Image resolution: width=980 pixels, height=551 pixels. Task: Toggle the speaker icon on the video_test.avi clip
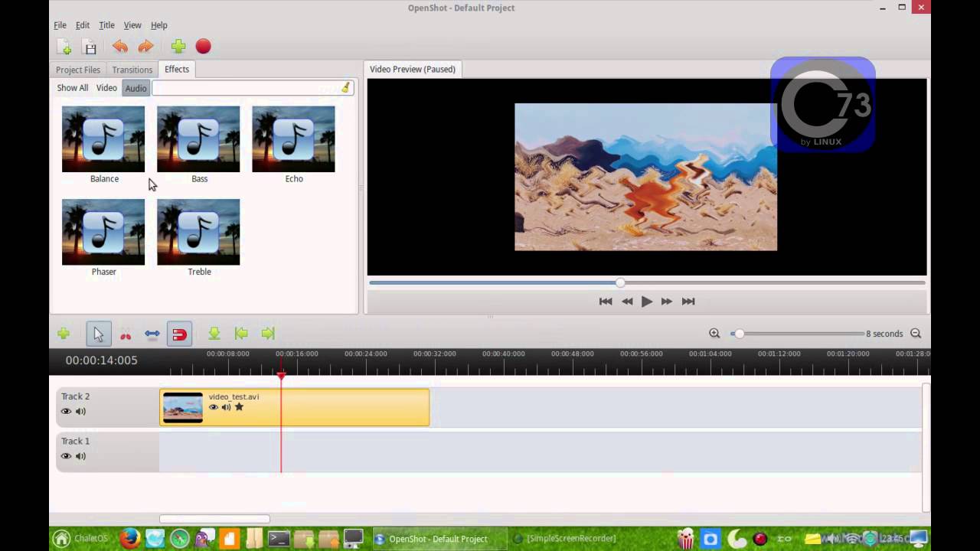(x=226, y=407)
